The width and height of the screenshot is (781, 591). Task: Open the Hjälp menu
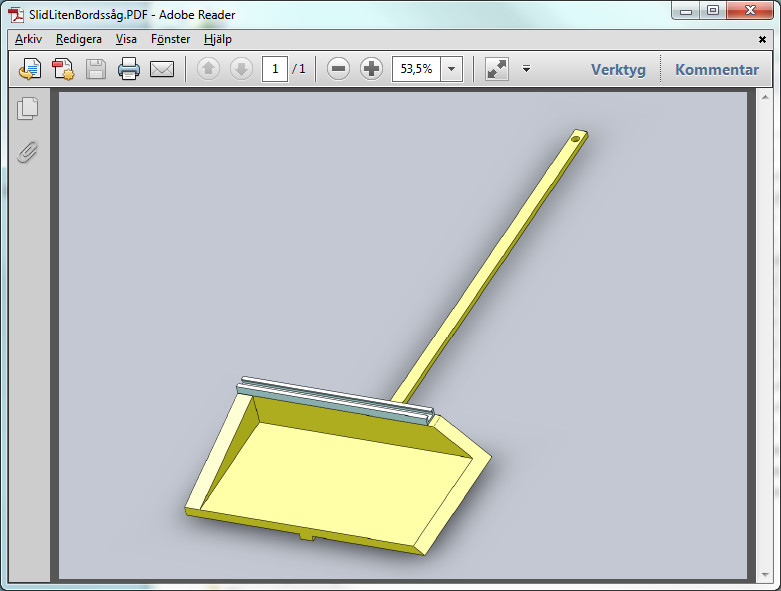(x=217, y=39)
